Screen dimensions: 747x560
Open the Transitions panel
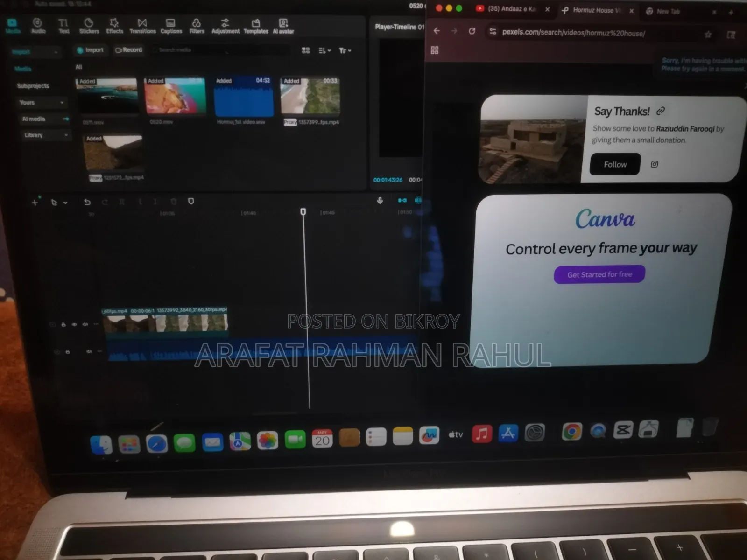[142, 26]
